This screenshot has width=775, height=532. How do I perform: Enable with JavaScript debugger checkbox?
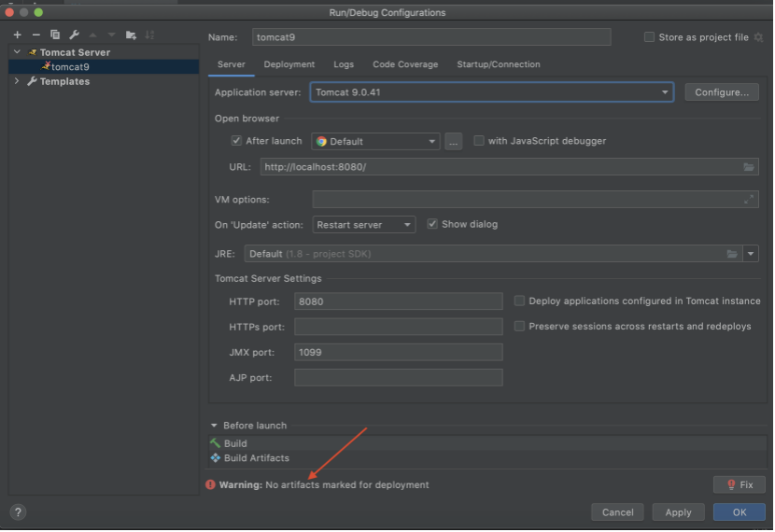478,141
